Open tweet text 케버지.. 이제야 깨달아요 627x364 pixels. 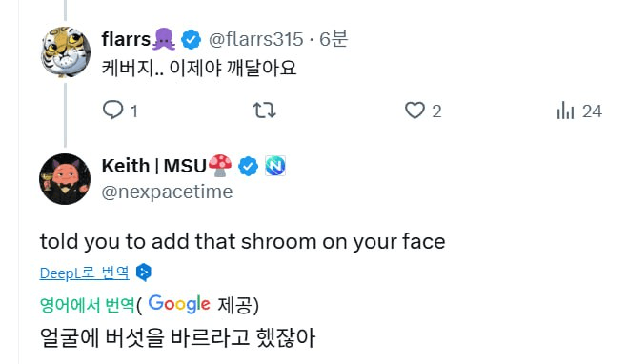[x=199, y=68]
